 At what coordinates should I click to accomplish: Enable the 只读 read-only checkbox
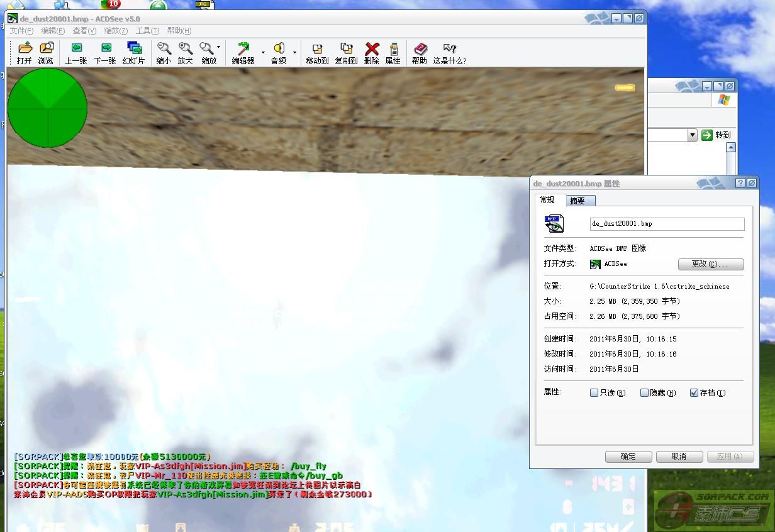click(x=594, y=393)
